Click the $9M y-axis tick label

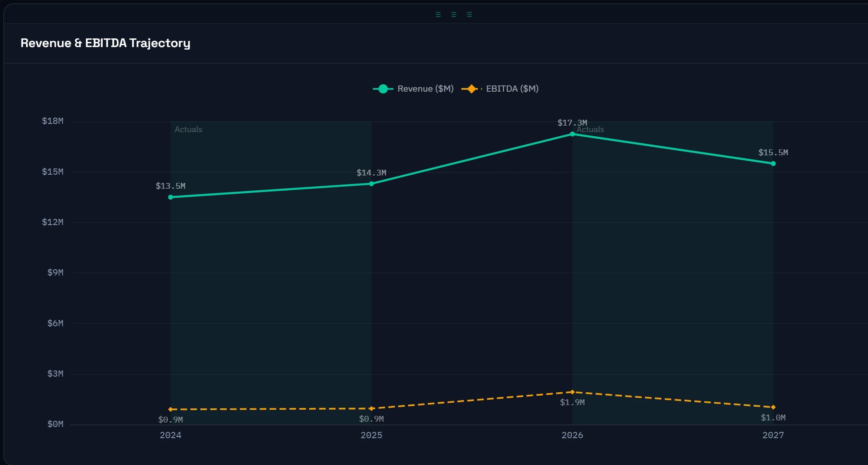pyautogui.click(x=55, y=273)
